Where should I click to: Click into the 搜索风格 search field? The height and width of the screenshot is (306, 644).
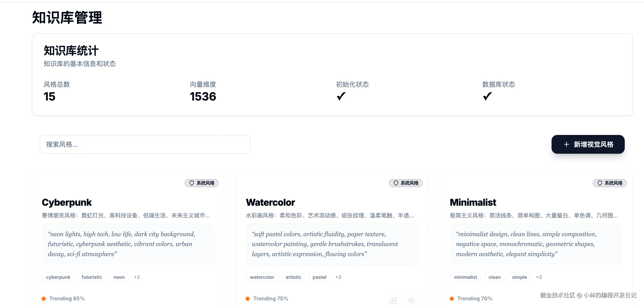(145, 144)
